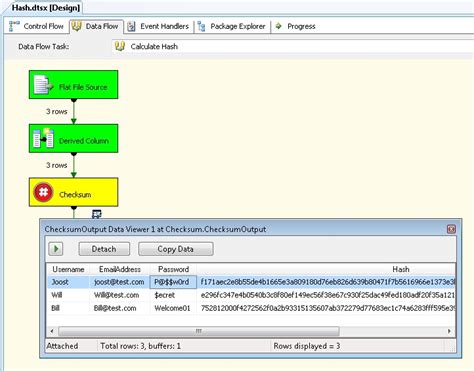Screen dimensions: 474x371
Task: Click the Detach button
Action: [x=104, y=249]
